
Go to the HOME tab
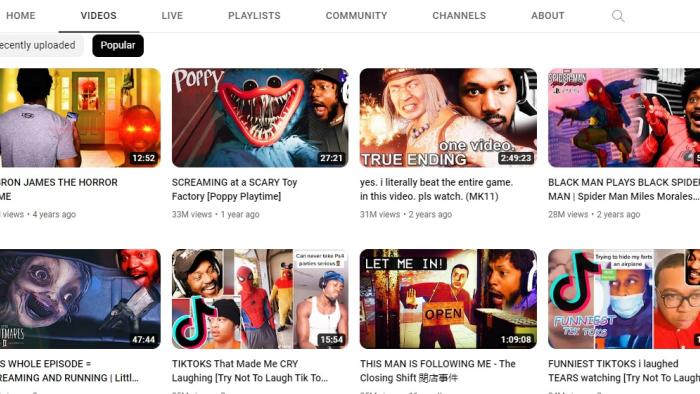click(x=21, y=16)
